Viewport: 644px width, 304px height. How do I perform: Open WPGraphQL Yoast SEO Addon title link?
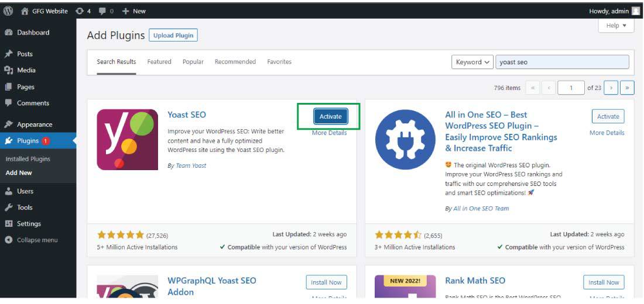(212, 286)
